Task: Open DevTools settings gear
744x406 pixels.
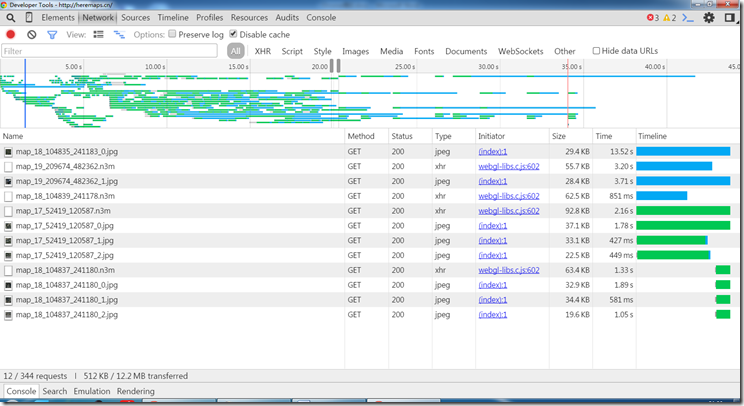Action: pyautogui.click(x=709, y=18)
